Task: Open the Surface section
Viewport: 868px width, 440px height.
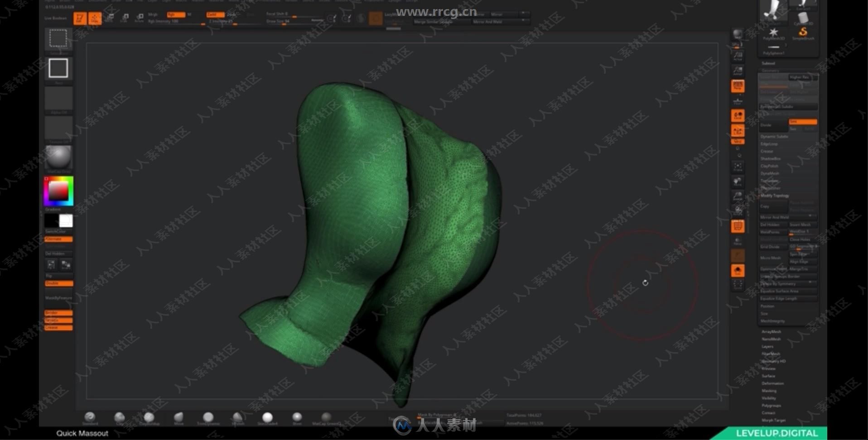Action: tap(768, 376)
